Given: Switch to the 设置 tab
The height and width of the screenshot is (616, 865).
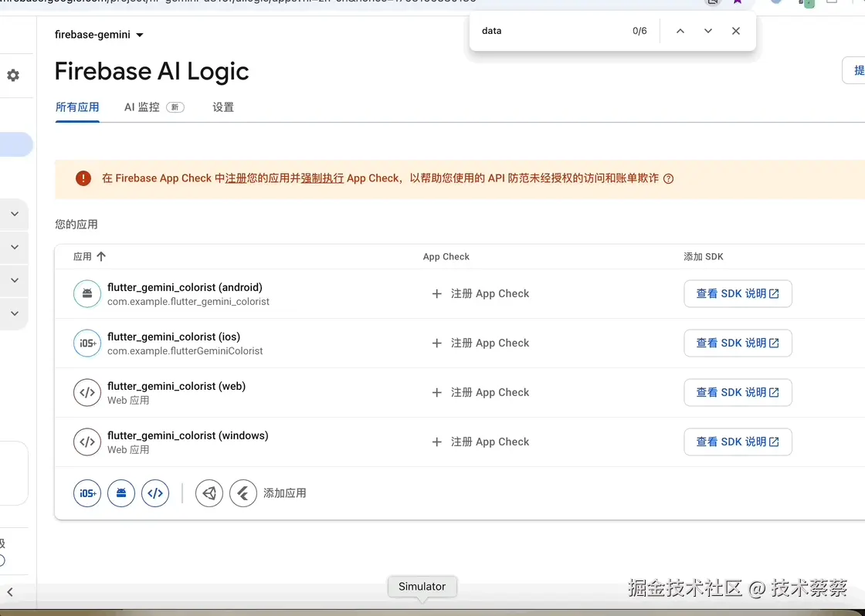Looking at the screenshot, I should pyautogui.click(x=223, y=107).
